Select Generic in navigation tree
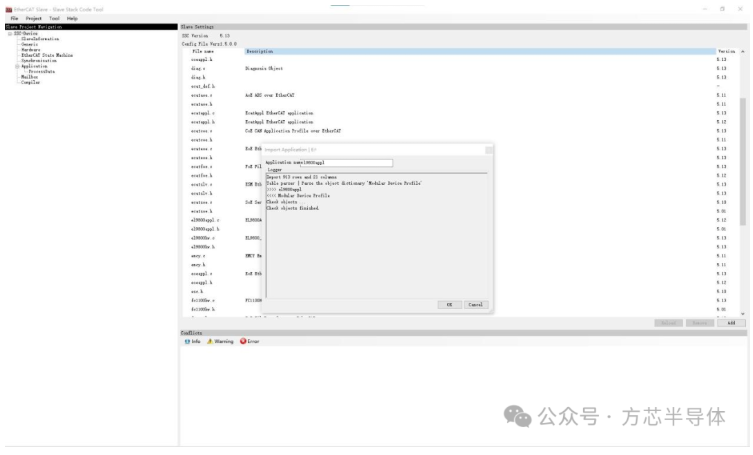753x455 pixels. click(29, 44)
